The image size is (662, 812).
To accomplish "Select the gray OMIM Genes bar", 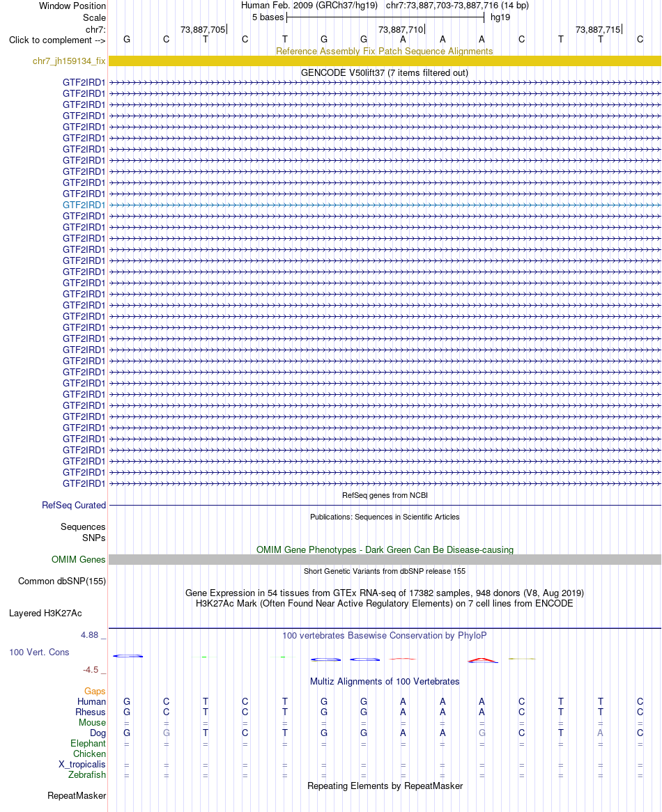I will (385, 560).
